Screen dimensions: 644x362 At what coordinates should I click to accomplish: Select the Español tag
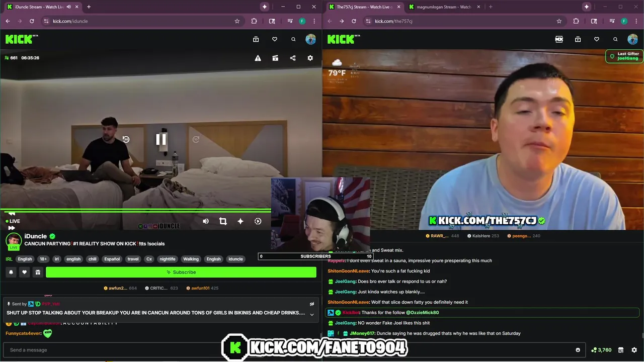(x=112, y=259)
